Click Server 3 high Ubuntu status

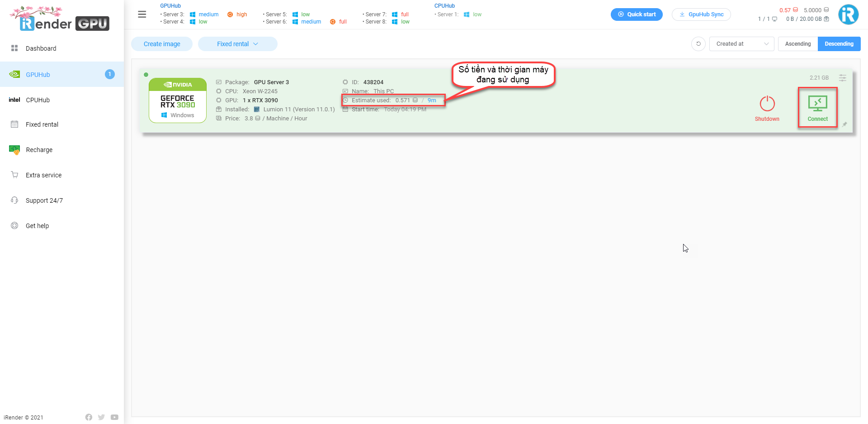pyautogui.click(x=237, y=14)
